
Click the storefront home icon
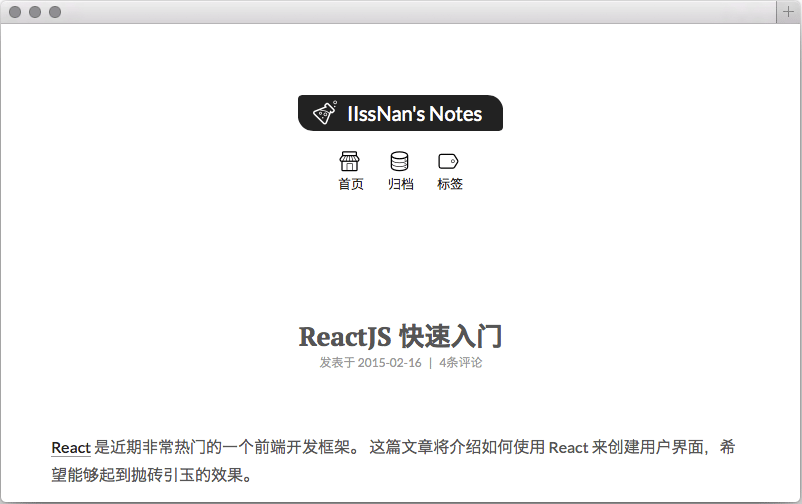[x=349, y=161]
